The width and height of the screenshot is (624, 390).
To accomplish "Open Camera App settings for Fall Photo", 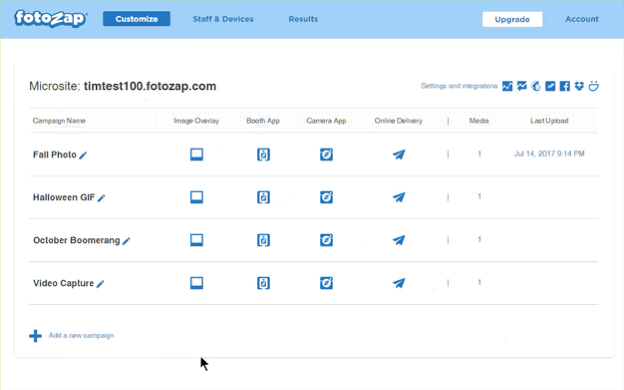I will tap(326, 154).
